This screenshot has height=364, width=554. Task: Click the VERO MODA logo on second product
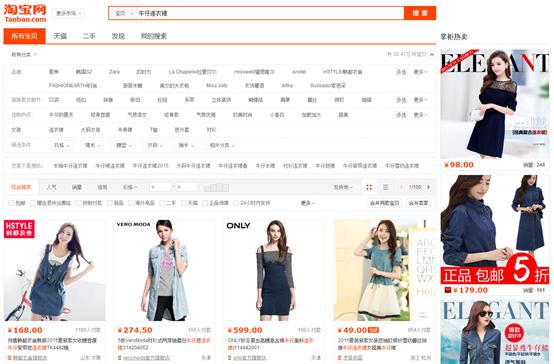tap(134, 224)
